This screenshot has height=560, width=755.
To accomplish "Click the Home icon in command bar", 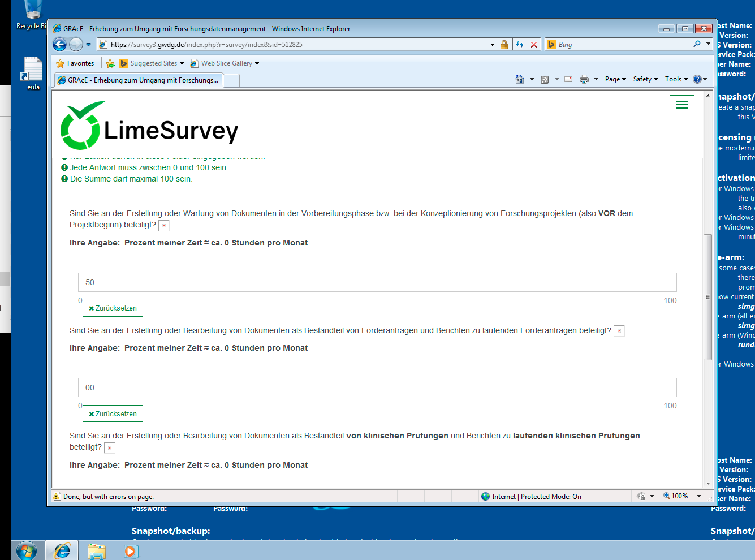I will (520, 79).
